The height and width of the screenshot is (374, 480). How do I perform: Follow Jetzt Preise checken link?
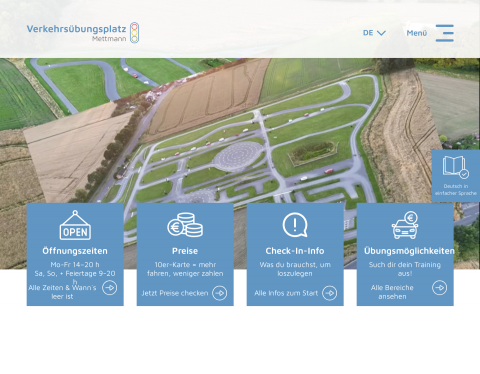175,293
